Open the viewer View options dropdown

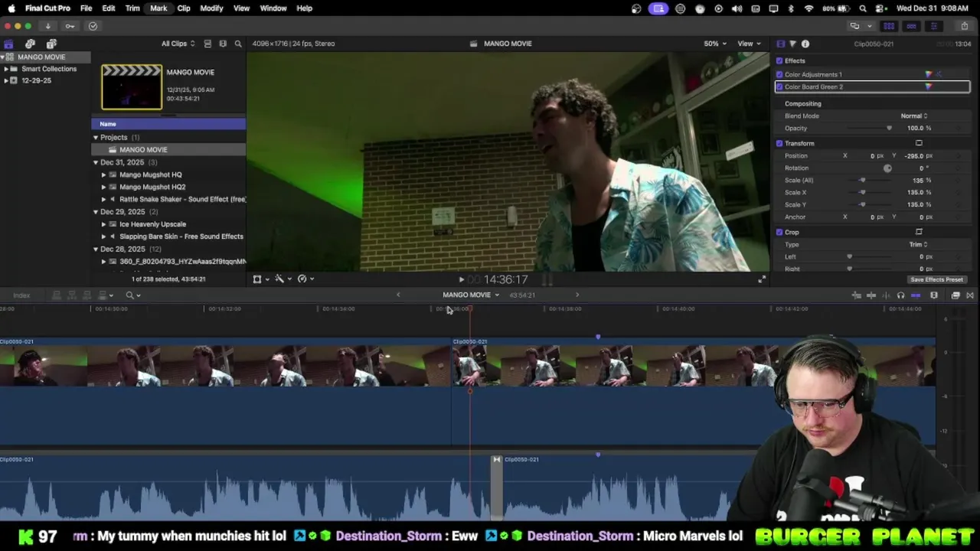(x=749, y=44)
